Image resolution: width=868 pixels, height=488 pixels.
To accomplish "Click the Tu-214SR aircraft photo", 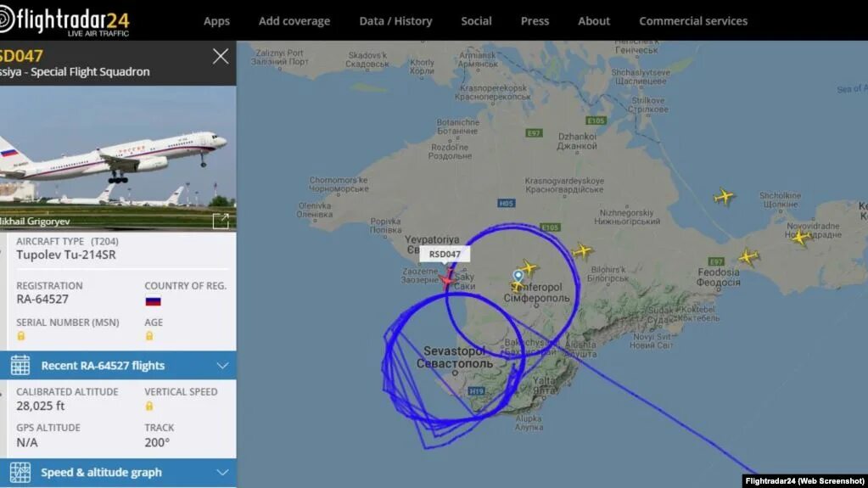I will point(118,158).
